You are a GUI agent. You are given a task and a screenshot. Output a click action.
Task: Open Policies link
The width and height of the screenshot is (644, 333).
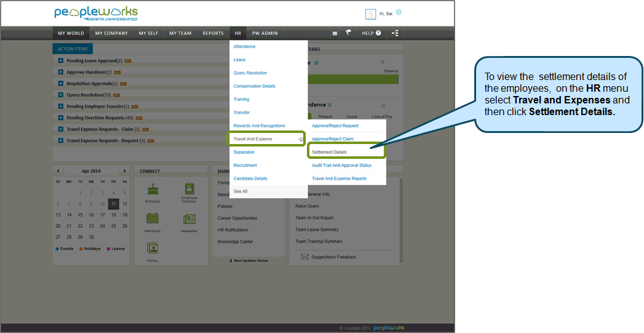click(225, 206)
